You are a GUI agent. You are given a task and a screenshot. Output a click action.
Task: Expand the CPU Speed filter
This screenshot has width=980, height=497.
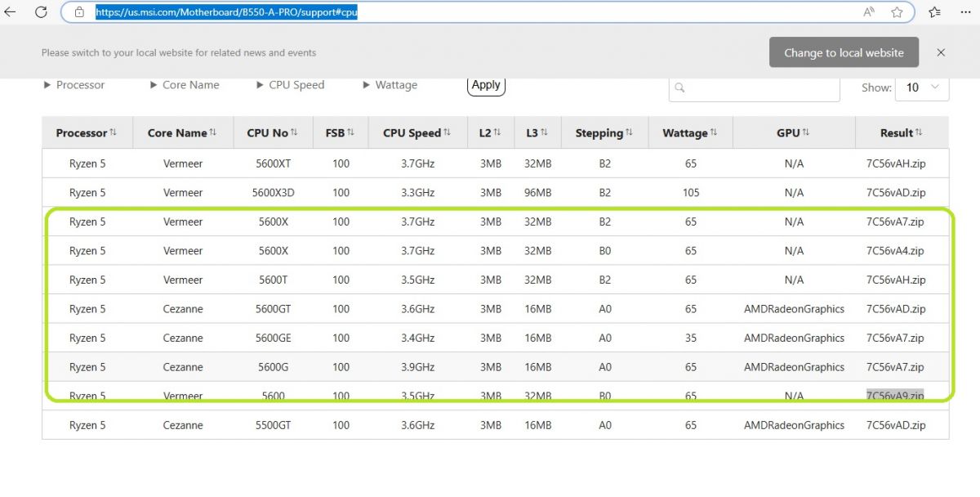coord(290,85)
